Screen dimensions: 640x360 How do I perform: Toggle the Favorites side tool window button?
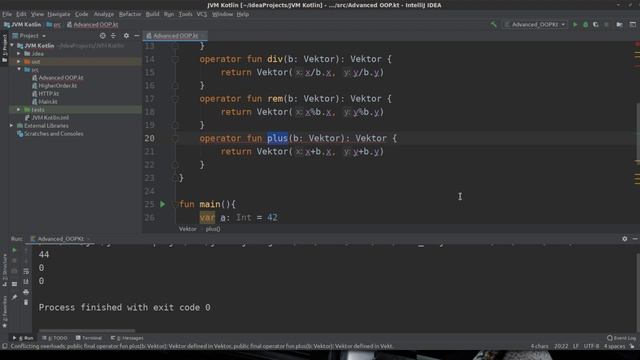(x=4, y=312)
